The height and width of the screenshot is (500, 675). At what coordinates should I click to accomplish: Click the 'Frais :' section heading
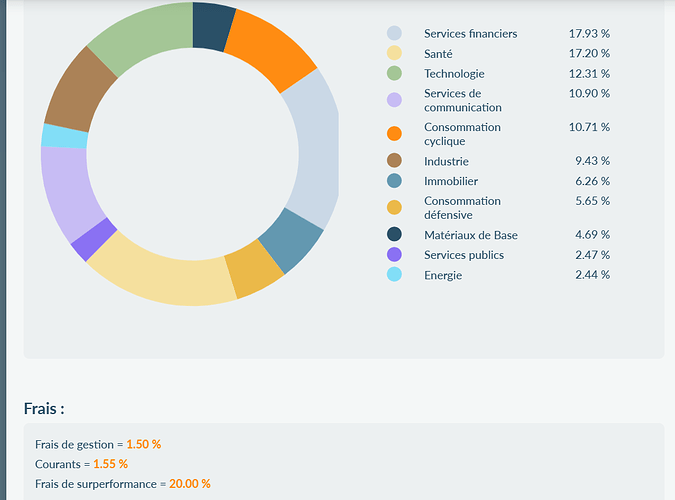tap(44, 408)
